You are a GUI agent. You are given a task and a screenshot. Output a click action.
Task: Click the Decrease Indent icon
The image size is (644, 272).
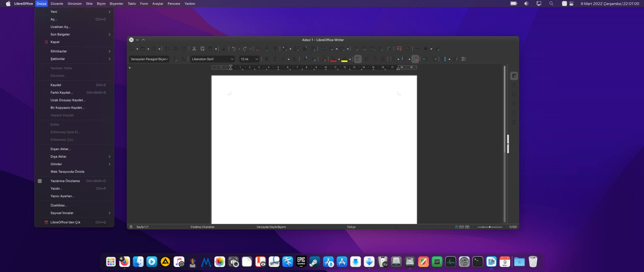pyautogui.click(x=434, y=59)
